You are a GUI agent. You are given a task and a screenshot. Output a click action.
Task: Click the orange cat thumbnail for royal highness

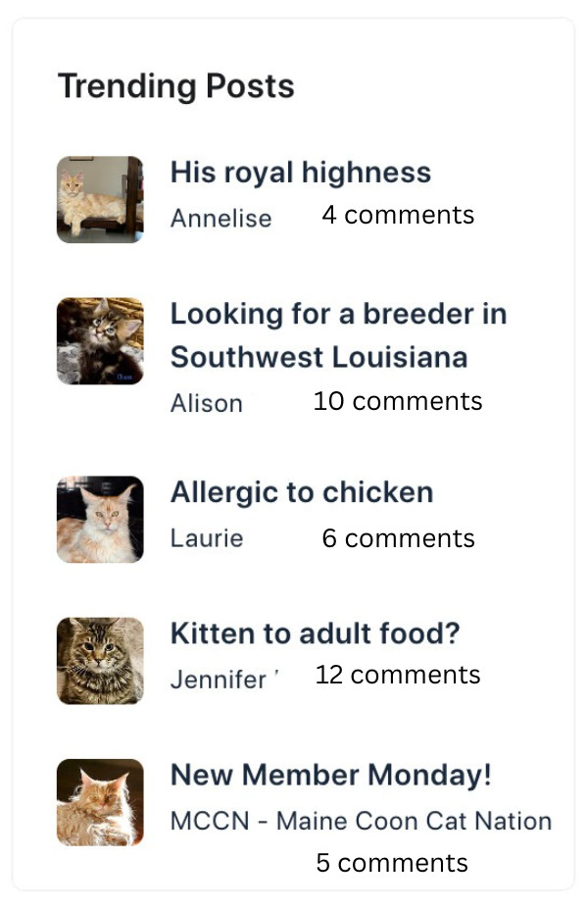coord(100,199)
